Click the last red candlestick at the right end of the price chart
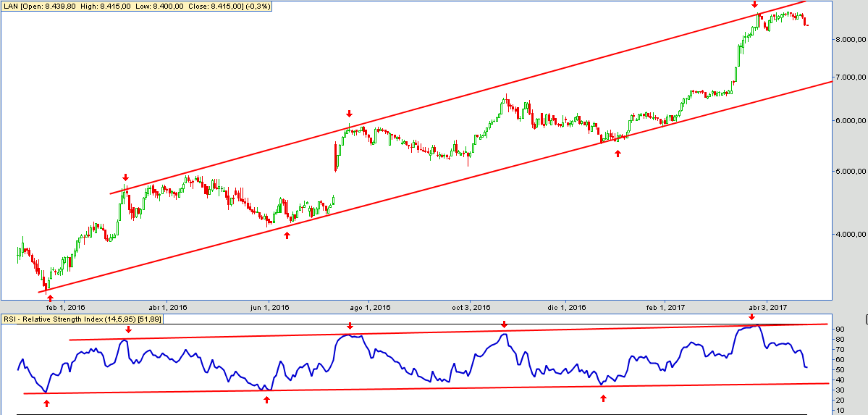868x415 pixels. pos(806,25)
